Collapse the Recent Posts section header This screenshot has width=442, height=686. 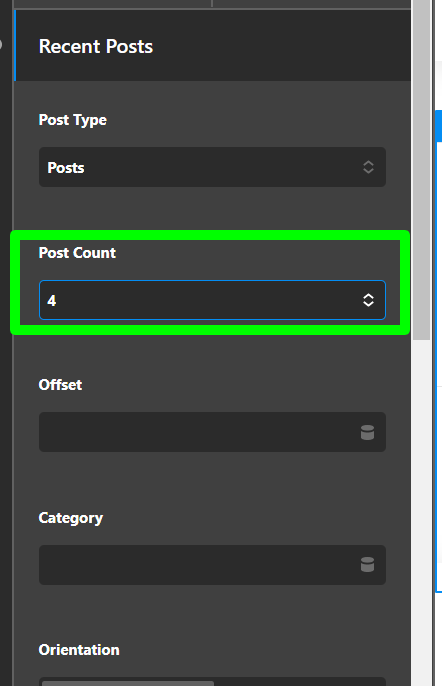[x=213, y=46]
